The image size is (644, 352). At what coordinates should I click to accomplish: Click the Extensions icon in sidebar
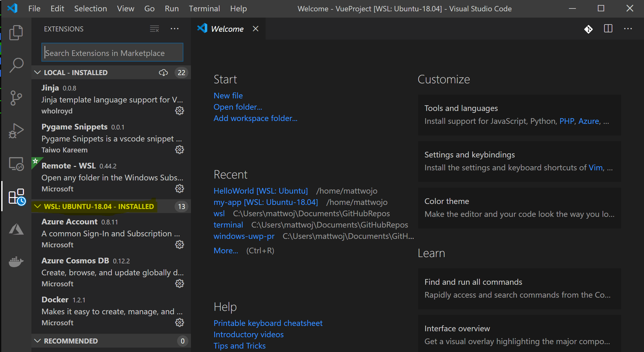pyautogui.click(x=16, y=196)
